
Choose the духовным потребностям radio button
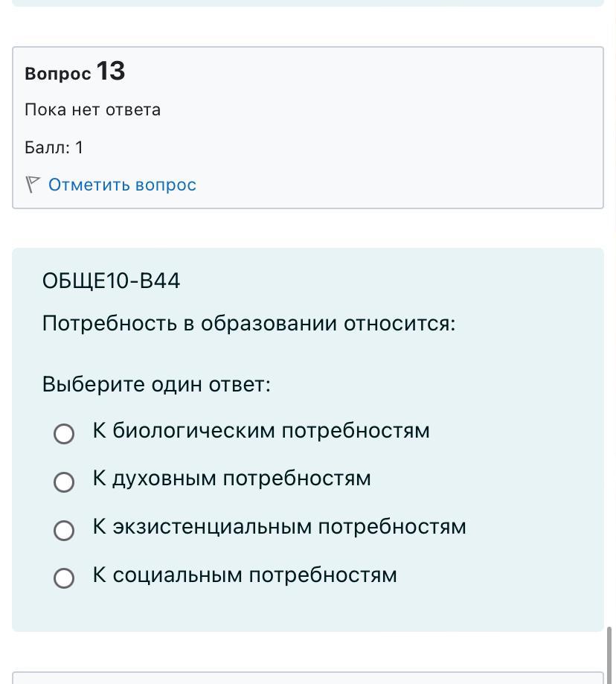[x=64, y=482]
